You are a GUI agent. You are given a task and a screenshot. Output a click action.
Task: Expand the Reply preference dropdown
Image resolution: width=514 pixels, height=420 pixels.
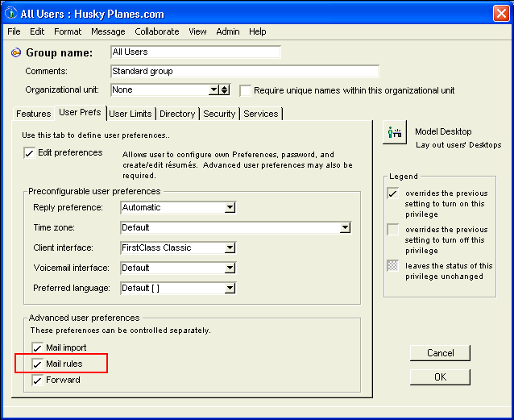coord(230,207)
